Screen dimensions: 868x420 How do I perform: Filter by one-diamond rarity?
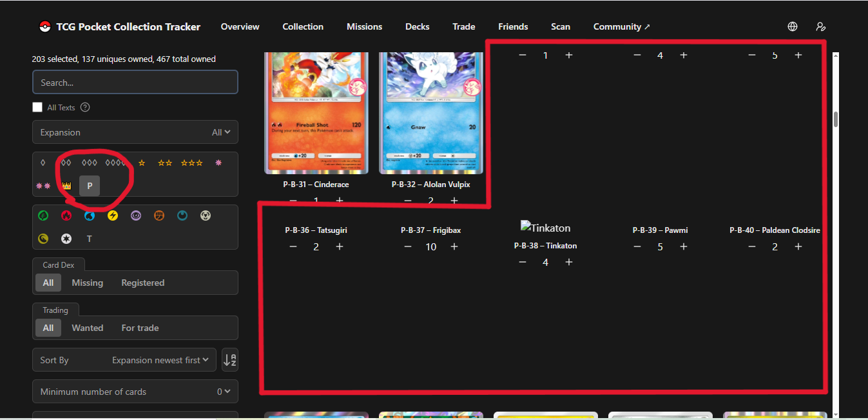(x=43, y=163)
